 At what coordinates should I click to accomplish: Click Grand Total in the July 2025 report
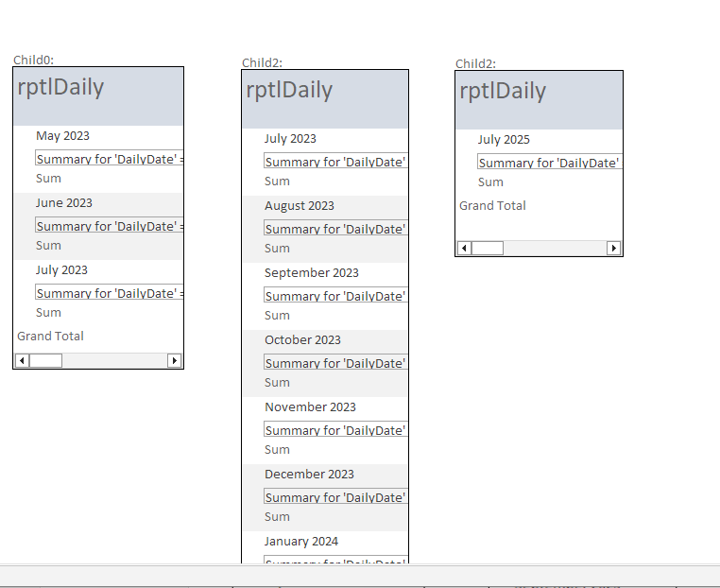coord(492,205)
